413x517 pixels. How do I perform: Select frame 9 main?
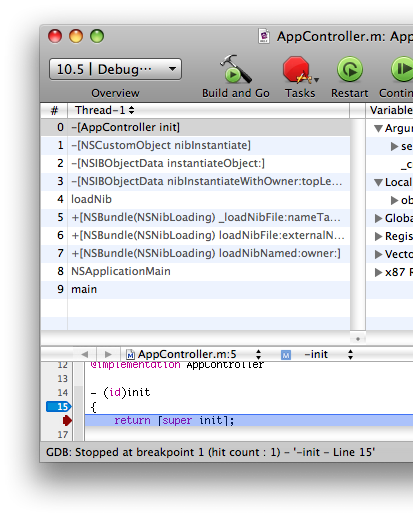point(195,289)
